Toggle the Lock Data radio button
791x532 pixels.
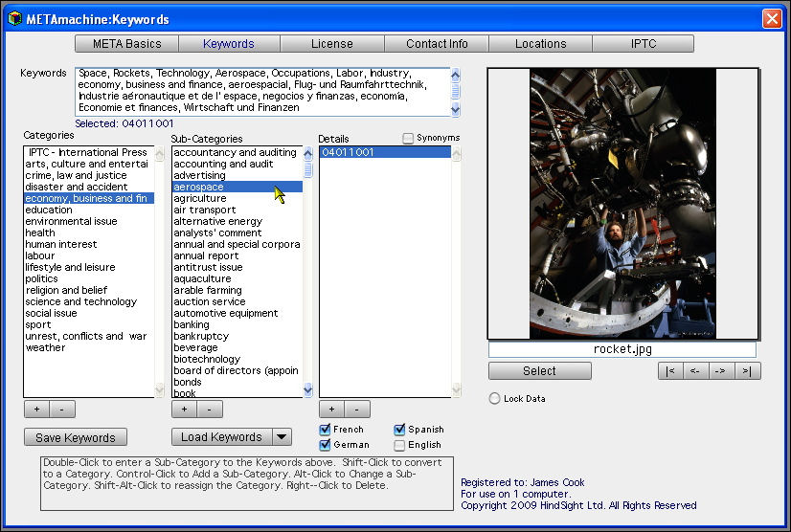point(494,398)
